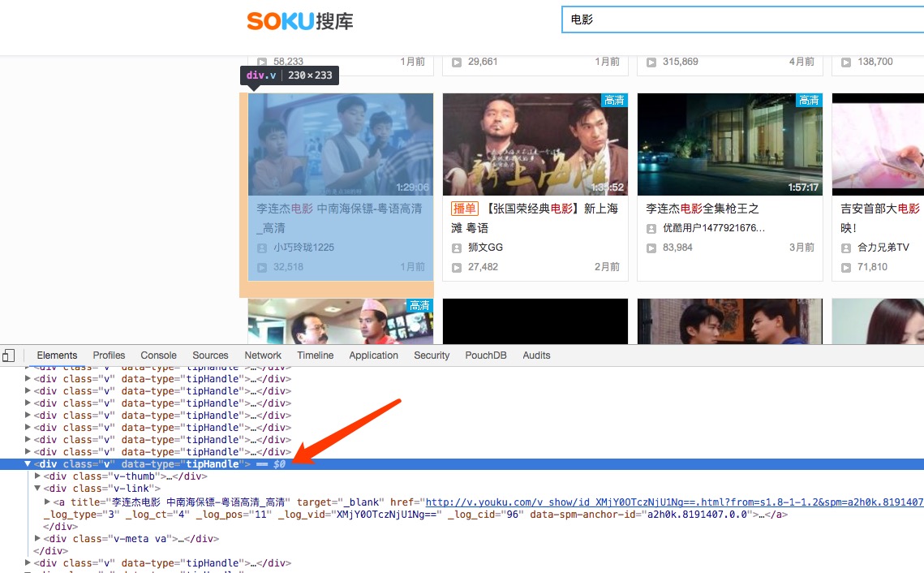Click the view count 83,984

pyautogui.click(x=677, y=248)
